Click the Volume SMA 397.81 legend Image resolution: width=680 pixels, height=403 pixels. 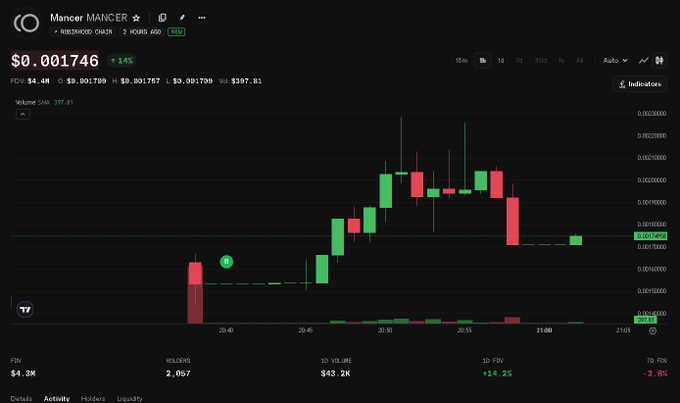tap(44, 102)
